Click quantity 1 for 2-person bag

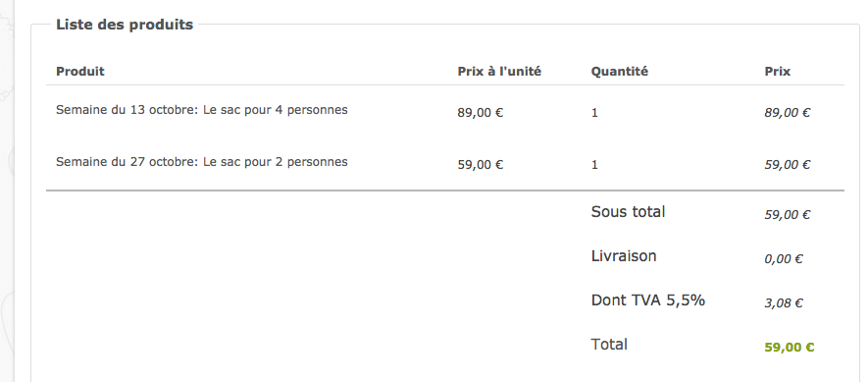pos(594,165)
